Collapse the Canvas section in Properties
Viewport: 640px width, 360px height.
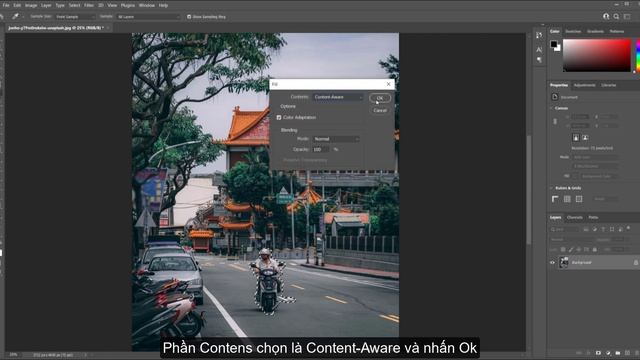click(x=551, y=108)
